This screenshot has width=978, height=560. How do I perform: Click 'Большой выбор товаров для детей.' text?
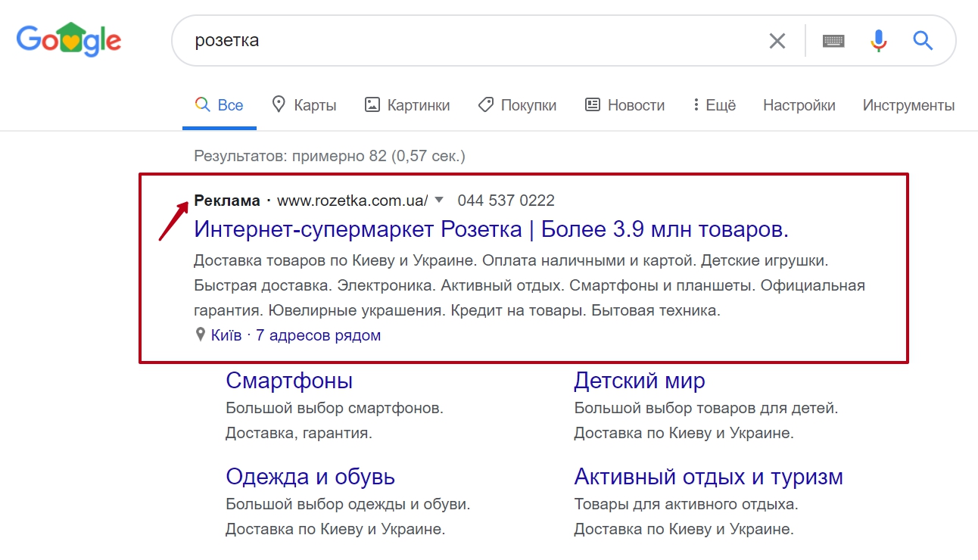pos(706,409)
